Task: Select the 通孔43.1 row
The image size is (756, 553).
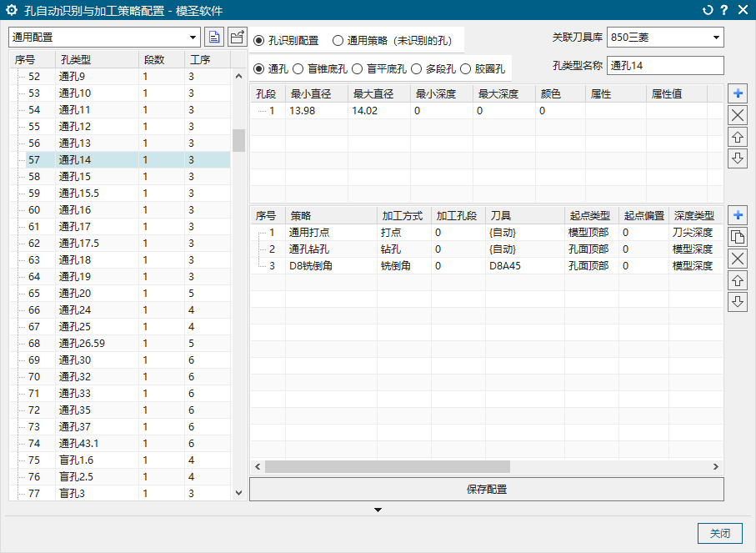Action: coord(121,444)
